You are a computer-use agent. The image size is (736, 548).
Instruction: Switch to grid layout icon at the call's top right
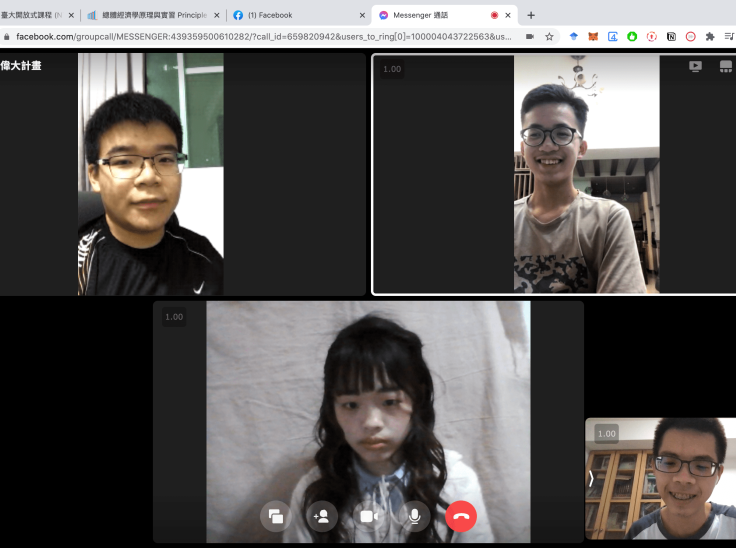[726, 66]
